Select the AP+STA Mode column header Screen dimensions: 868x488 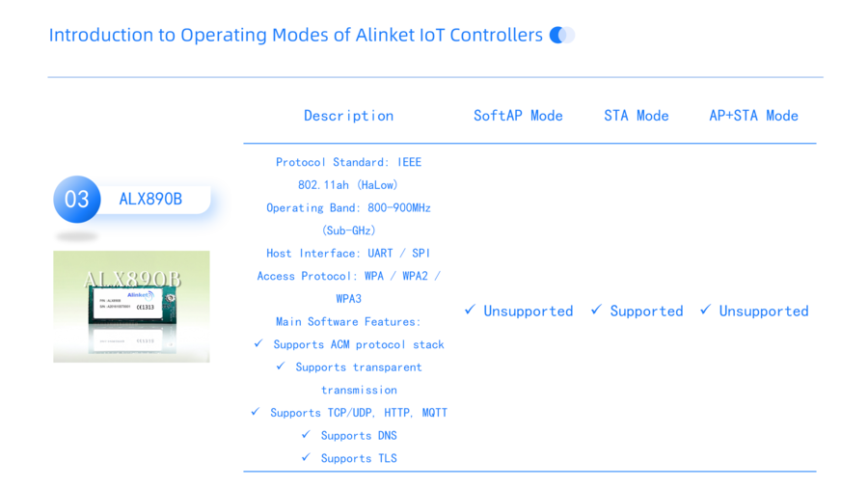753,116
